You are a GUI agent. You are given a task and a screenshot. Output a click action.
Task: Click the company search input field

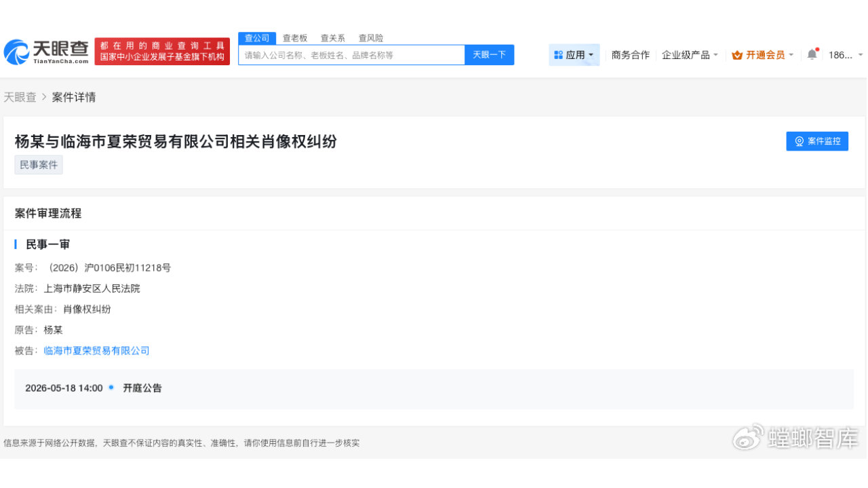tap(351, 54)
